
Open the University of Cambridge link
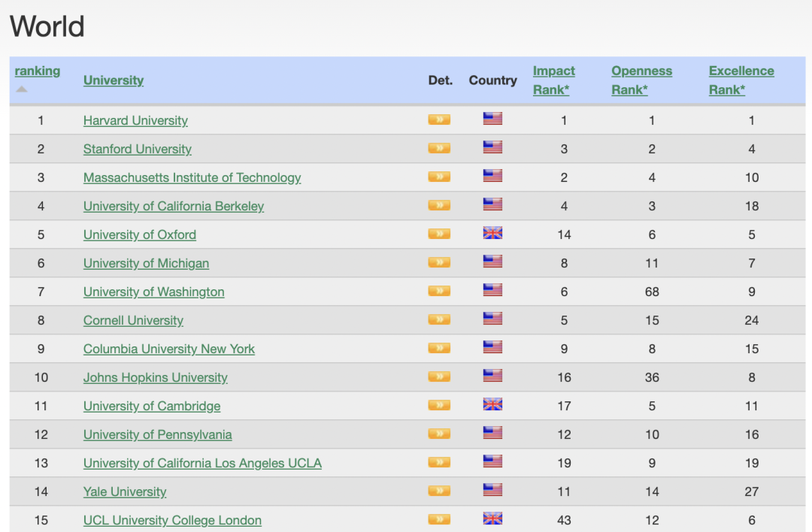(152, 406)
